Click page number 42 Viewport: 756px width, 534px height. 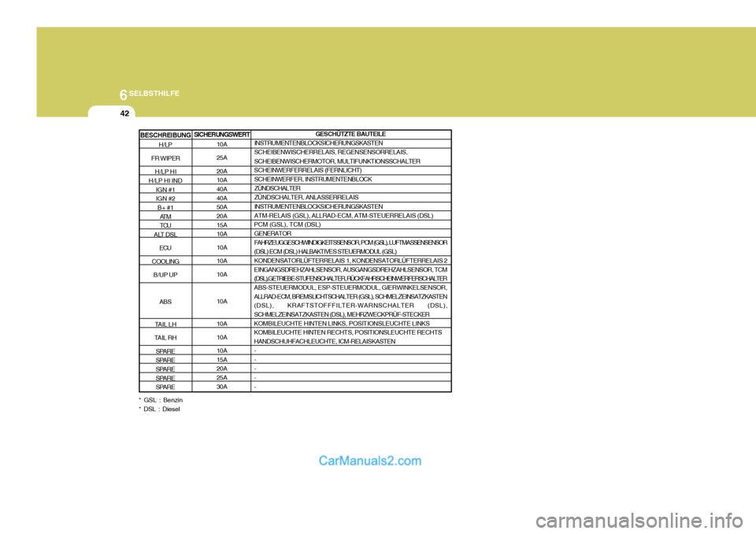(x=124, y=113)
